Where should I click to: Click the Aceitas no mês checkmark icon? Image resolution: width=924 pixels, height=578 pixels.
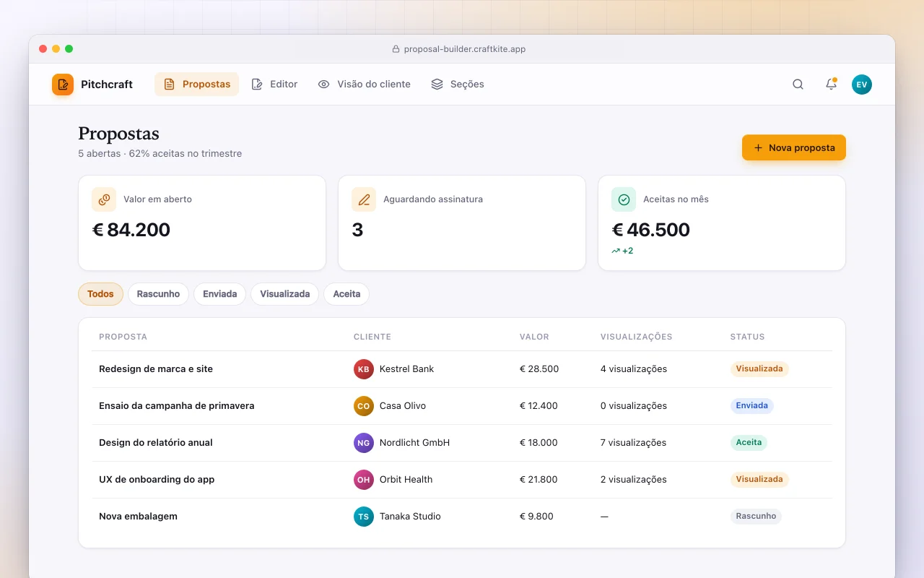coord(624,199)
